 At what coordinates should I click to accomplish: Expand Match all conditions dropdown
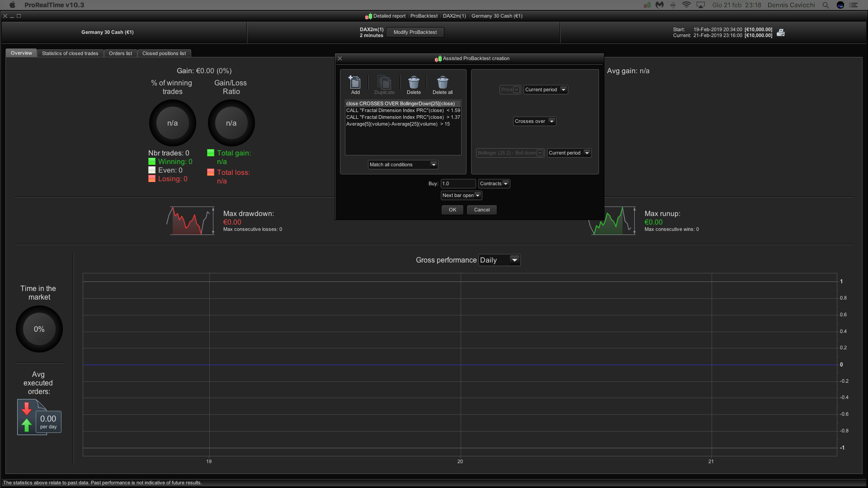[403, 164]
